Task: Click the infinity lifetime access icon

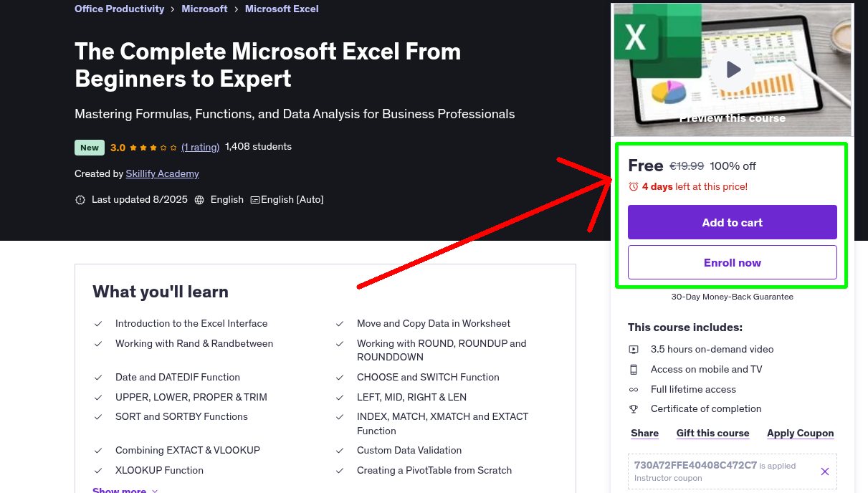Action: click(x=634, y=390)
